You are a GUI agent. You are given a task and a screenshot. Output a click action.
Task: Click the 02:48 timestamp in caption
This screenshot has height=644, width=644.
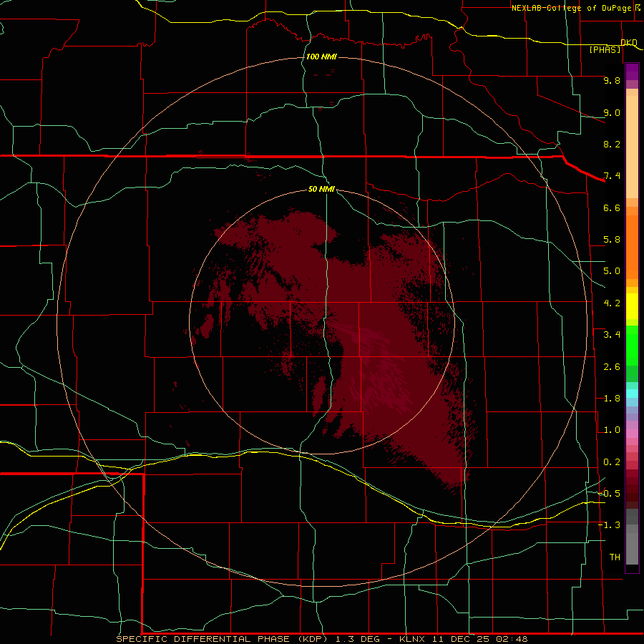[512, 639]
